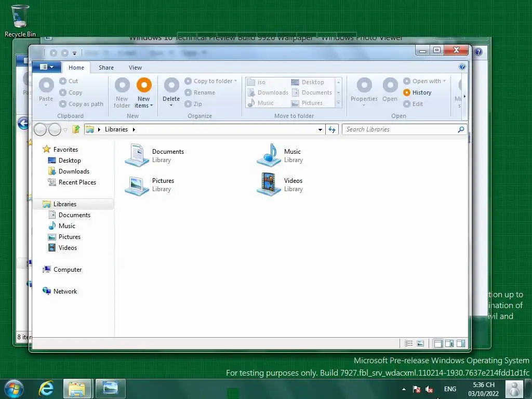The image size is (532, 399).
Task: Open the Open with dropdown
Action: (424, 81)
